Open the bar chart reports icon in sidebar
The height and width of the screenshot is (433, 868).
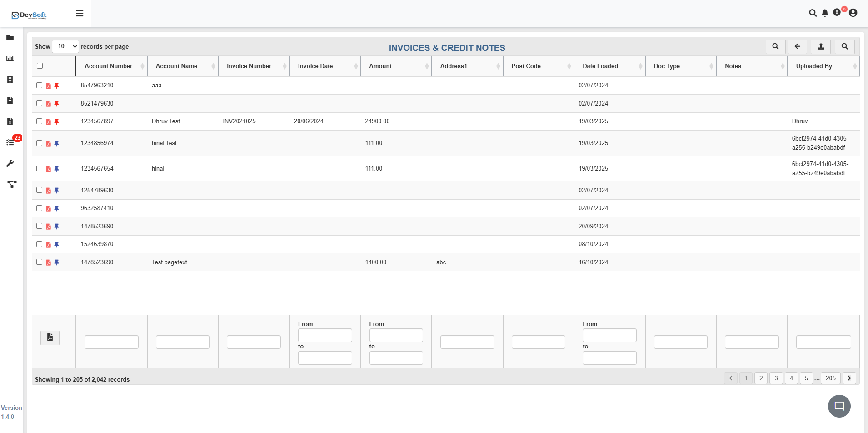click(x=10, y=58)
